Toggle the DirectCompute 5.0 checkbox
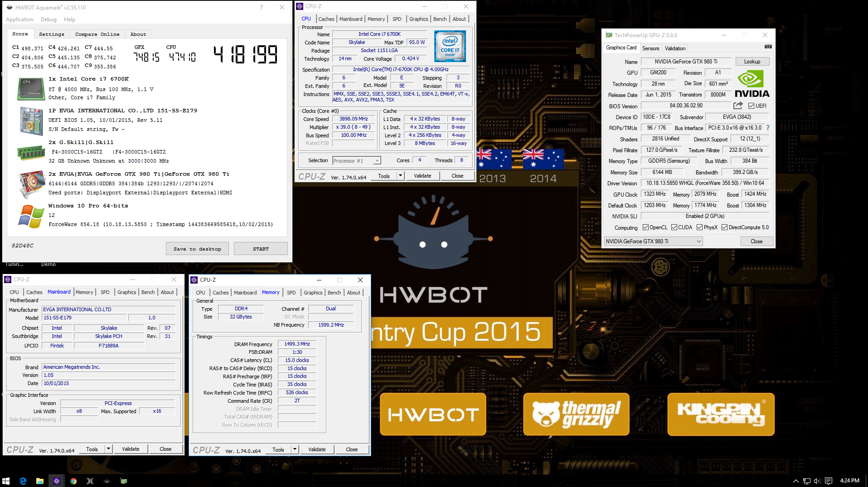Screen dimensions: 868x487 click(x=724, y=227)
